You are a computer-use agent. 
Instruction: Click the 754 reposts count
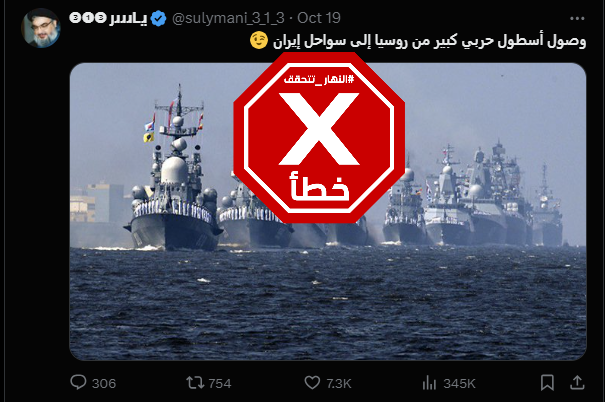220,383
